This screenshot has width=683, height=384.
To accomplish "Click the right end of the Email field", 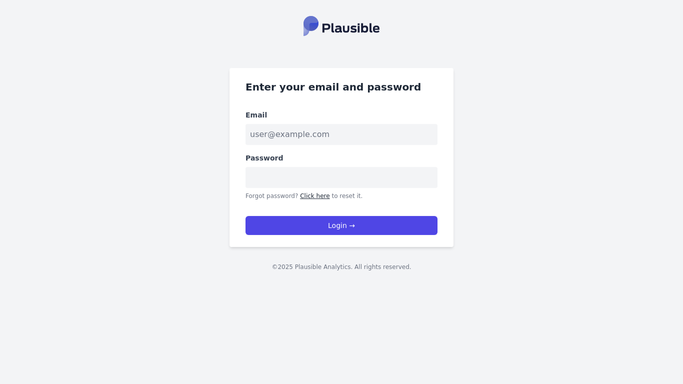I will pyautogui.click(x=430, y=135).
